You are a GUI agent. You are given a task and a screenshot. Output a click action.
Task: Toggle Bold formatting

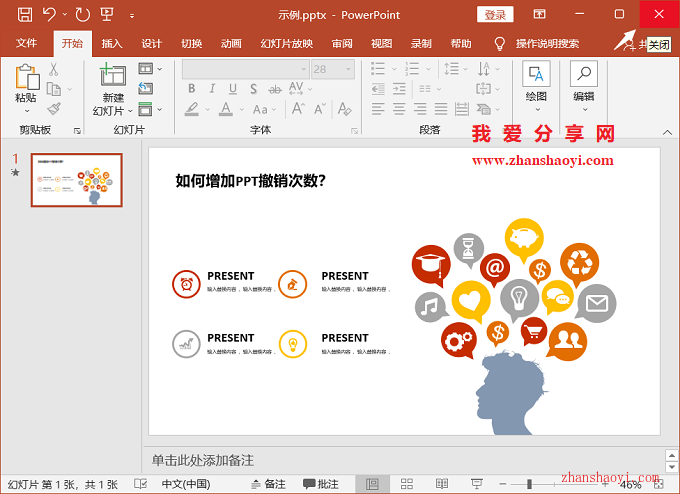click(x=191, y=89)
